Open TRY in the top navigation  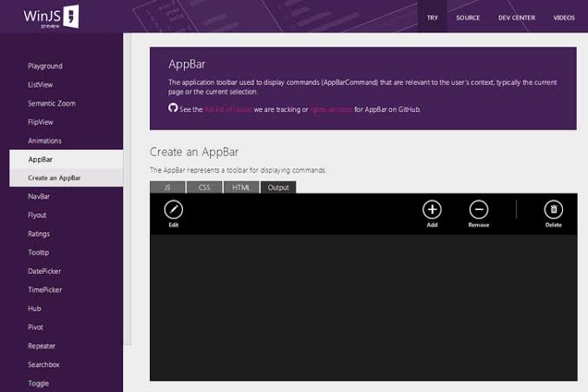pyautogui.click(x=432, y=17)
